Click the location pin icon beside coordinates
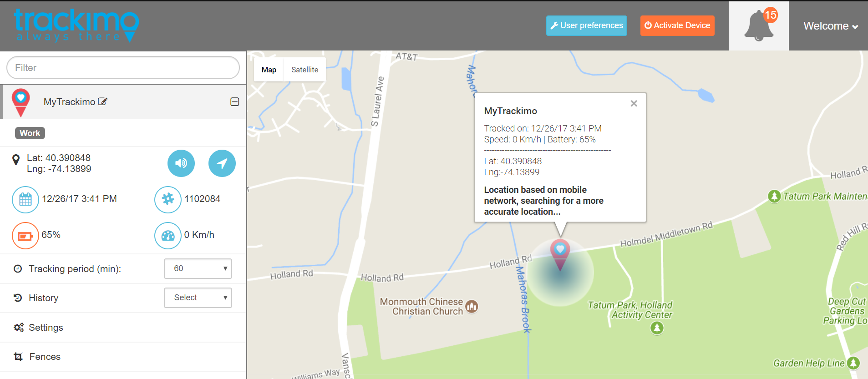The width and height of the screenshot is (868, 379). 16,160
